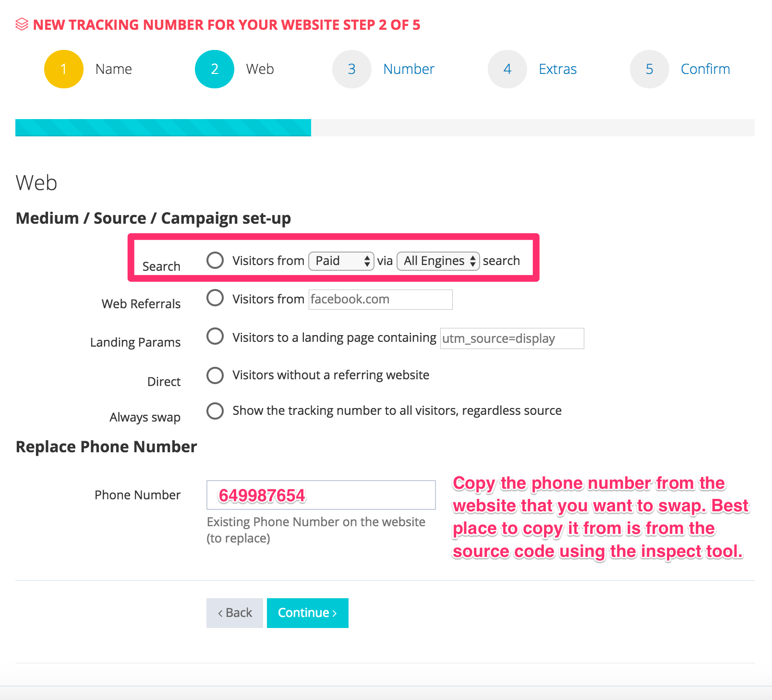Click the Phone Number input field
Viewport: 772px width, 700px height.
[x=321, y=495]
